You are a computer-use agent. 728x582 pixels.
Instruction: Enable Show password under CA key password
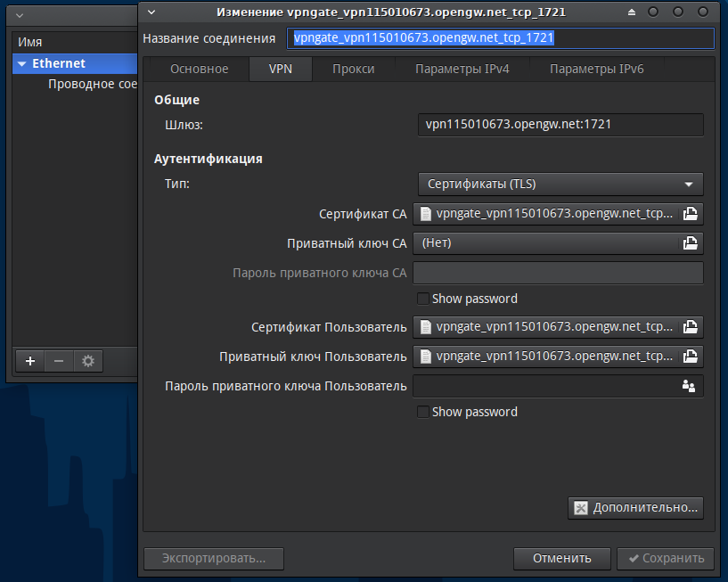click(424, 299)
